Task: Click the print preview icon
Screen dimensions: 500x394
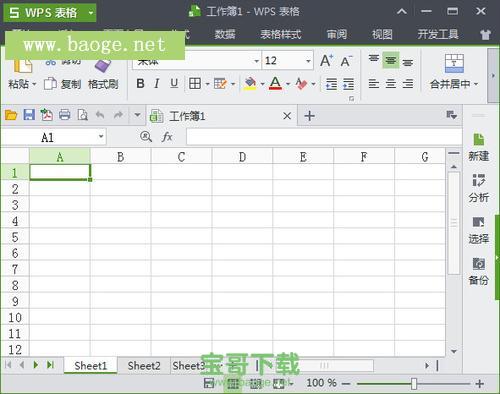Action: coord(82,115)
